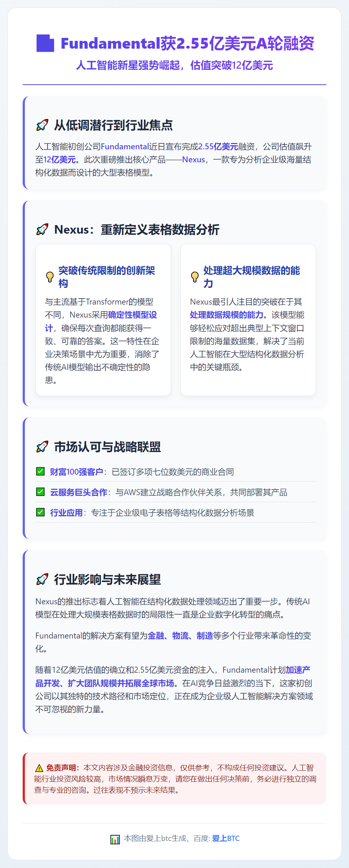Click the green checkmark beside 云服务巨头合作

pyautogui.click(x=40, y=492)
